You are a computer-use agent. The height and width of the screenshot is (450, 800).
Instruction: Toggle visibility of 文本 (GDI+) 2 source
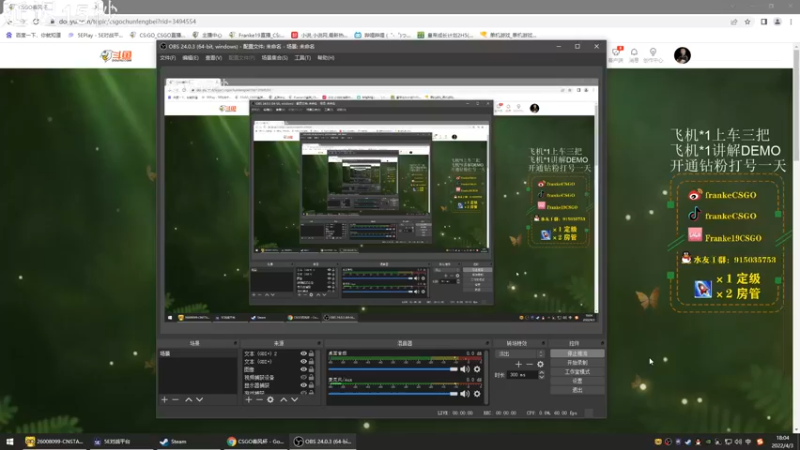tap(303, 354)
